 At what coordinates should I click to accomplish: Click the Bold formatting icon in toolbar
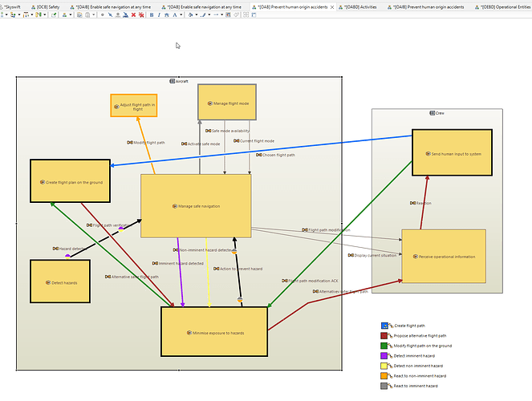(152, 14)
